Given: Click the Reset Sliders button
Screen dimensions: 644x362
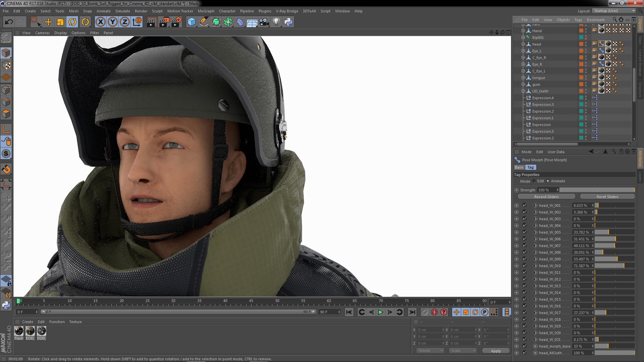Looking at the screenshot, I should tap(607, 197).
